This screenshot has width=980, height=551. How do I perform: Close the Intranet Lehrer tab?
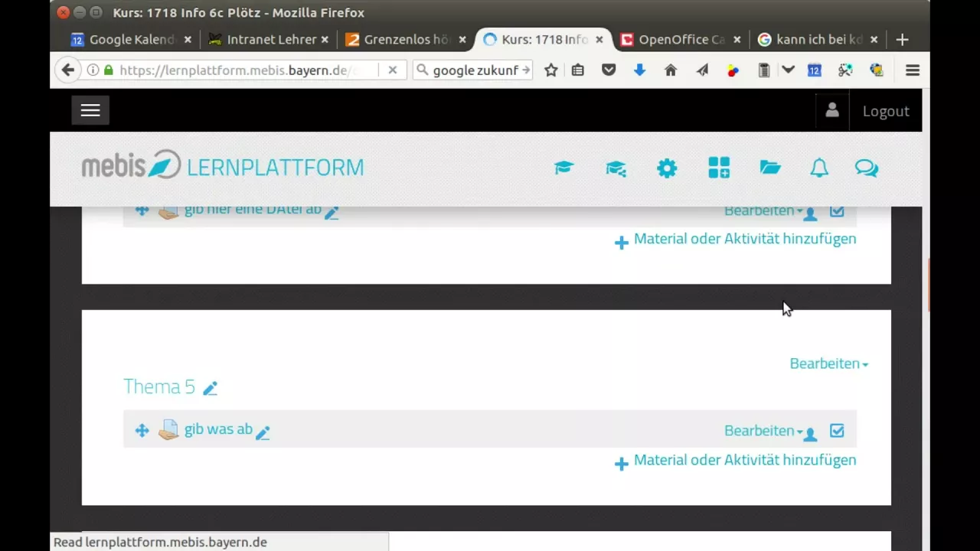[325, 39]
